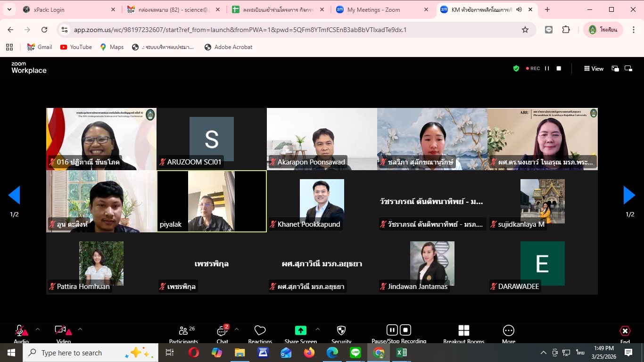Open the Participants panel
This screenshot has height=362, width=644.
pyautogui.click(x=183, y=331)
